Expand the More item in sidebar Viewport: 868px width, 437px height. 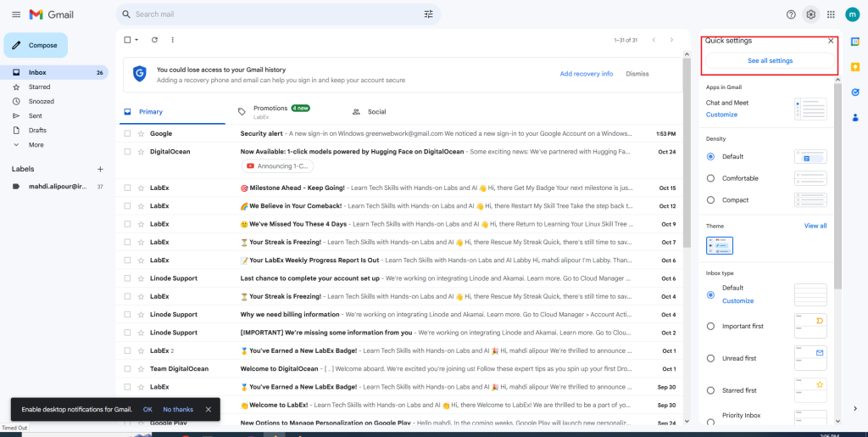click(x=36, y=144)
